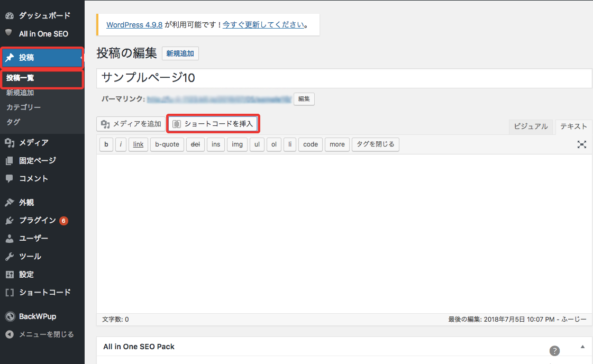Collapse the All in One SEO Pack panel
Image resolution: width=593 pixels, height=364 pixels.
click(x=582, y=347)
